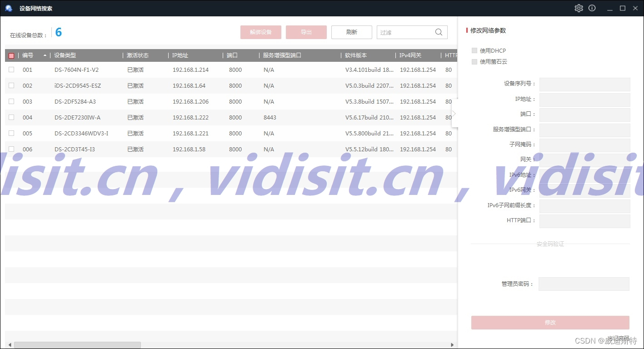This screenshot has height=349, width=644.
Task: Check the box for device 005
Action: tap(11, 133)
